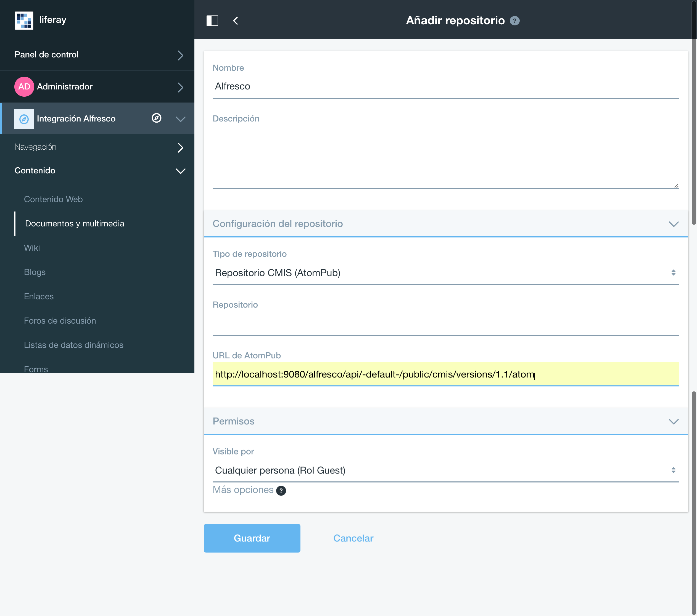This screenshot has width=697, height=616.
Task: Click into the Descripción textarea
Action: 445,157
